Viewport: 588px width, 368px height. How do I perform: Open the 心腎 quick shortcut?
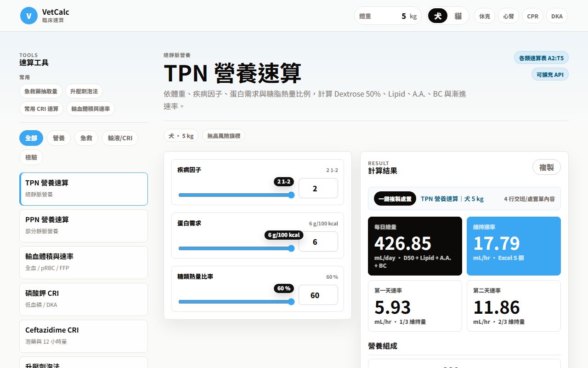click(x=509, y=16)
